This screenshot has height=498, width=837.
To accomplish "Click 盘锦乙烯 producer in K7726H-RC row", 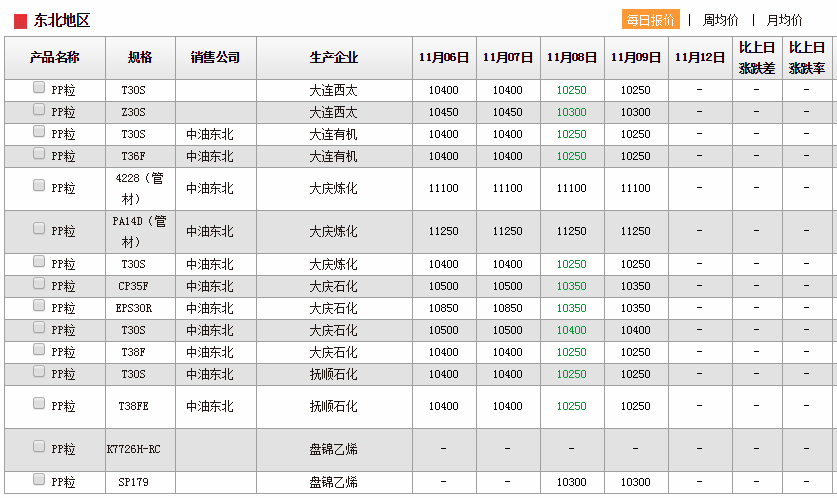I will pos(334,449).
